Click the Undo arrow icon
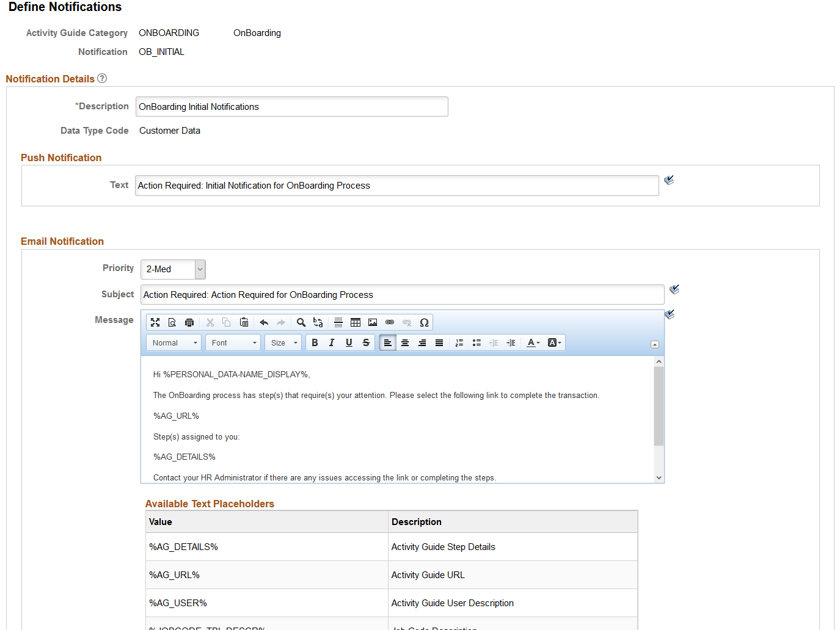The width and height of the screenshot is (840, 630). [264, 322]
